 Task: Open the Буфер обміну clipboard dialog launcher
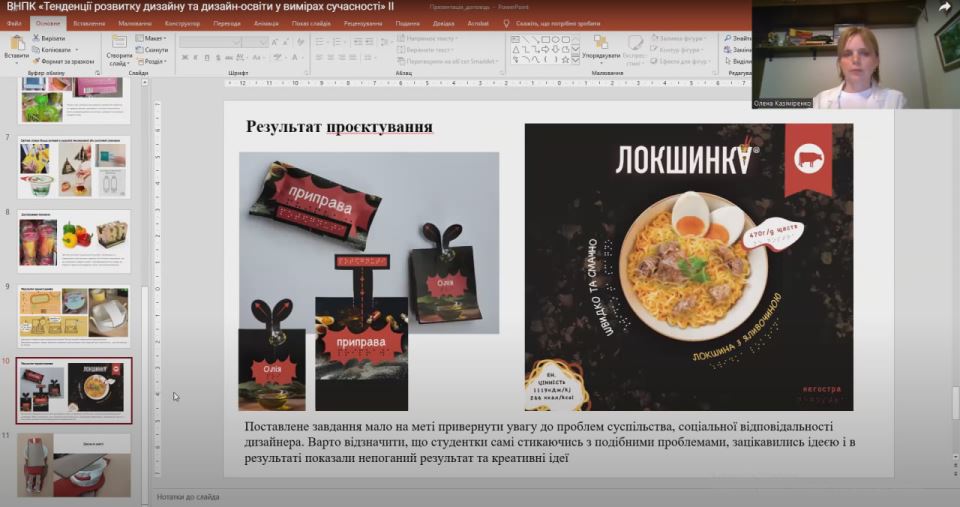pos(97,73)
